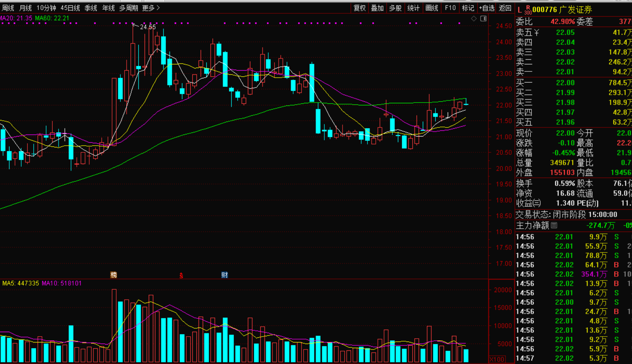Click the 买五 price 21.96
Image resolution: width=632 pixels, height=364 pixels.
pos(565,122)
